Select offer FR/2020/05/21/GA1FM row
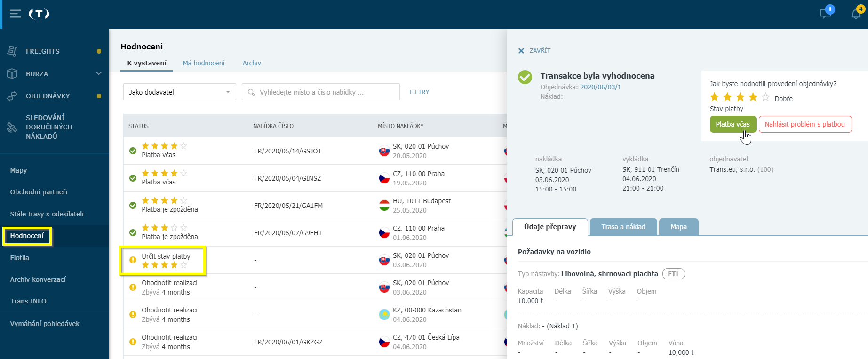 pyautogui.click(x=288, y=206)
